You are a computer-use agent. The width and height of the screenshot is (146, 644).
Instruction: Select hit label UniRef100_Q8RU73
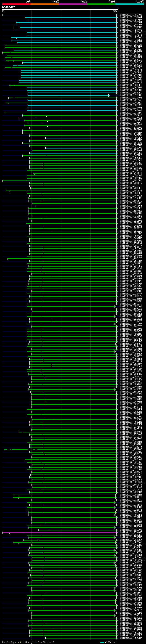[131, 42]
